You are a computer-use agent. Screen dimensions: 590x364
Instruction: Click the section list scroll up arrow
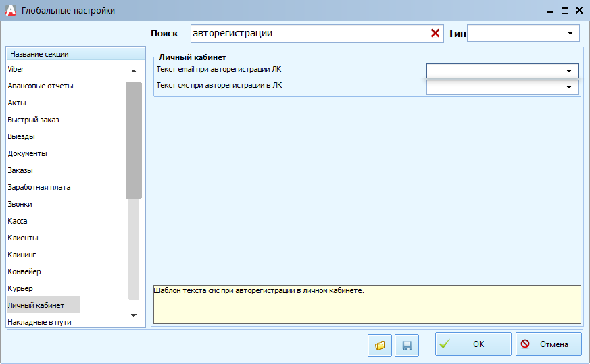134,71
